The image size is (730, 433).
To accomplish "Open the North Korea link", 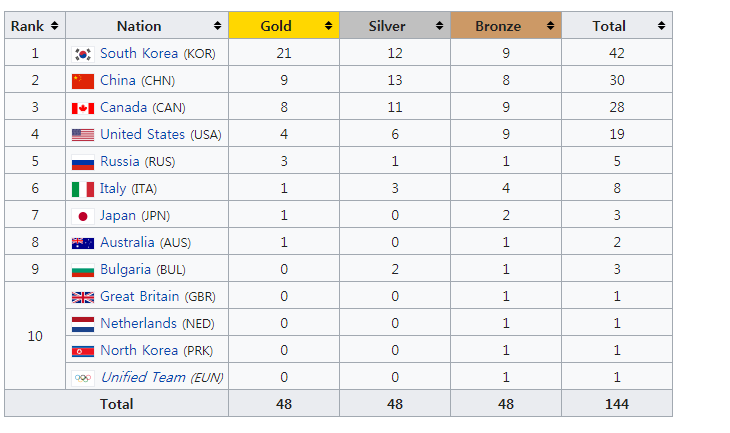I will pos(139,350).
